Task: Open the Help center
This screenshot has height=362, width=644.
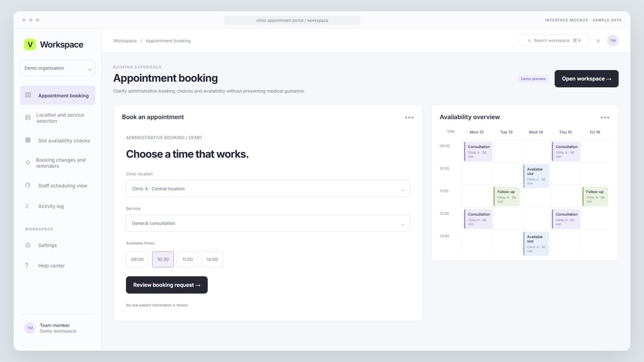Action: (x=57, y=266)
